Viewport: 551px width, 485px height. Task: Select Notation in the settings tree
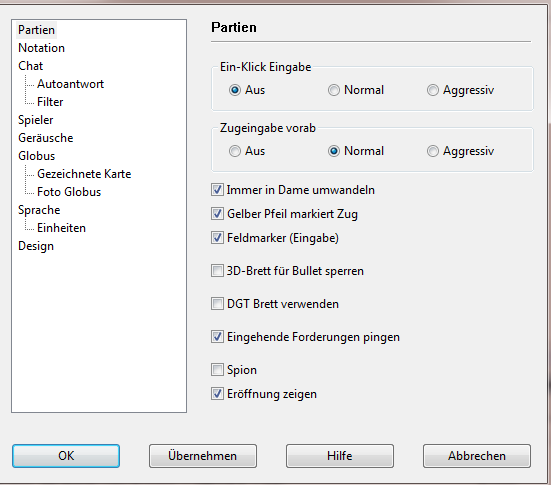pos(41,48)
